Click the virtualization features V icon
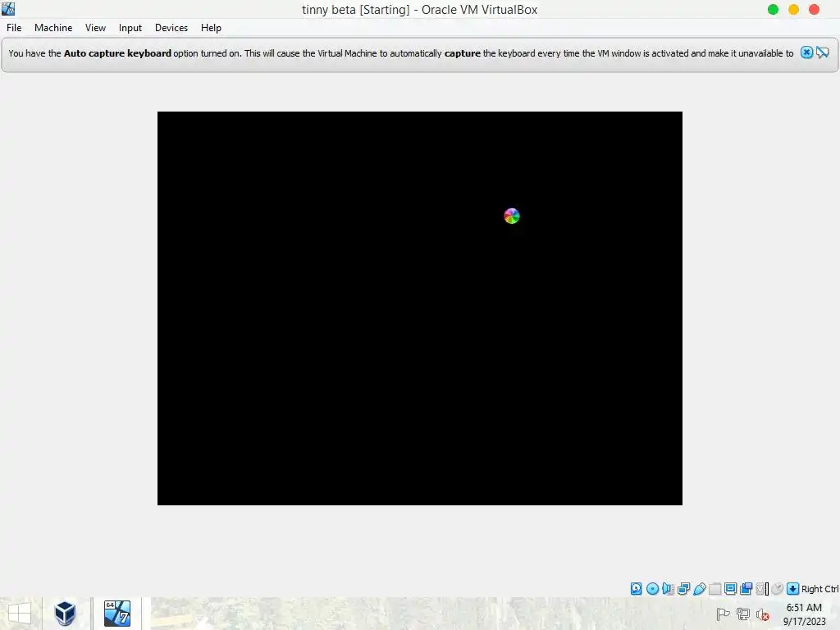Image resolution: width=840 pixels, height=630 pixels. click(x=762, y=589)
